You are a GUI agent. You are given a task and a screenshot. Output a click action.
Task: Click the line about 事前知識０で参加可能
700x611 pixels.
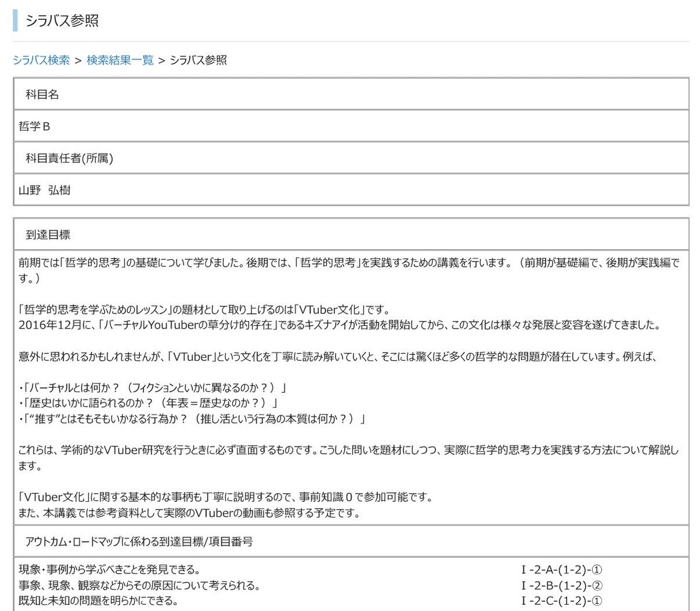tap(225, 497)
